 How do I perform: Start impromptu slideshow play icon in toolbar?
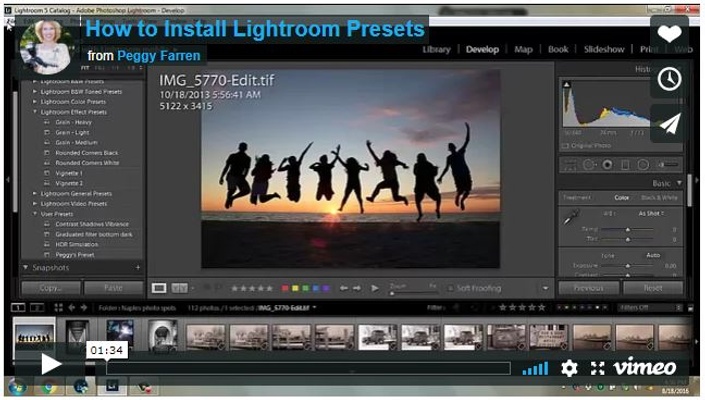[x=375, y=288]
